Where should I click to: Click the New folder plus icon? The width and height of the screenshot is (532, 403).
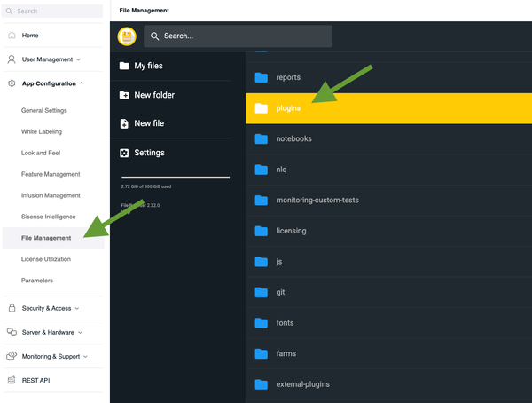click(124, 95)
